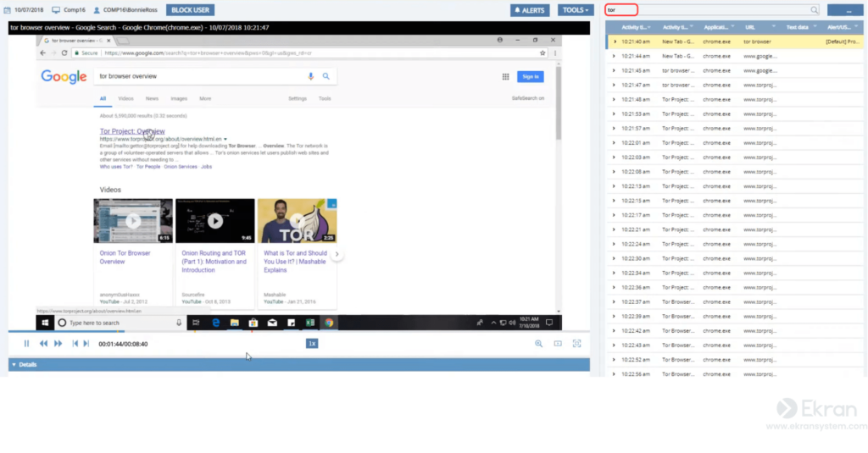Click the Google logo in recording

coord(64,76)
